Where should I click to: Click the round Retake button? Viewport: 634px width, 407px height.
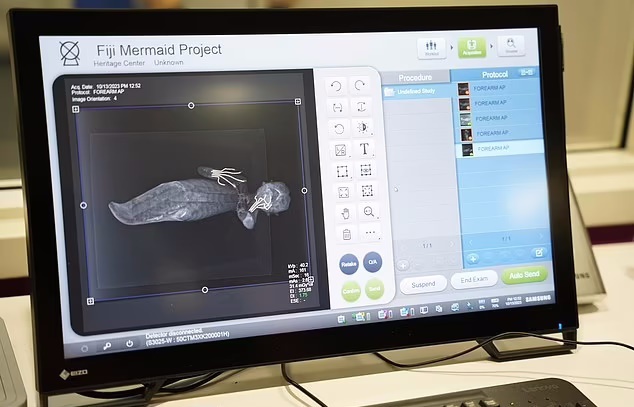349,264
